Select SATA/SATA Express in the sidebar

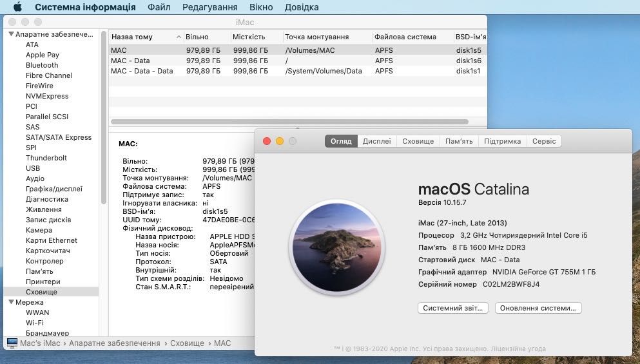[59, 137]
